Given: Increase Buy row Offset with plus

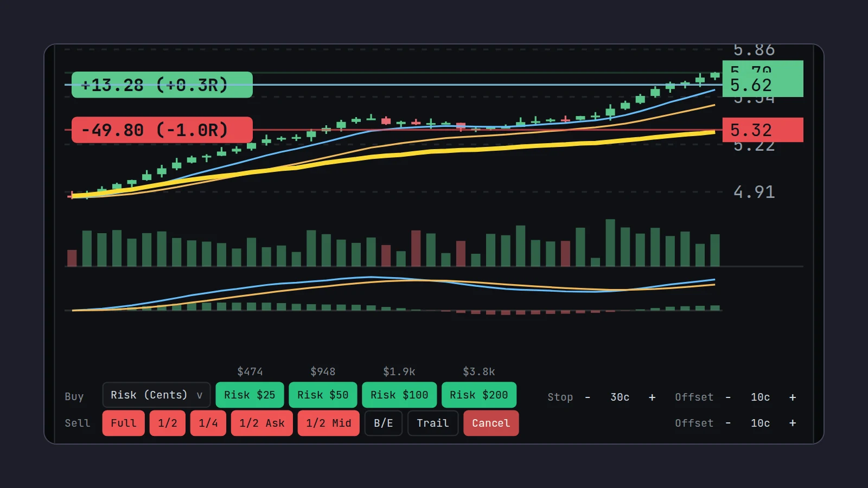Looking at the screenshot, I should tap(793, 397).
